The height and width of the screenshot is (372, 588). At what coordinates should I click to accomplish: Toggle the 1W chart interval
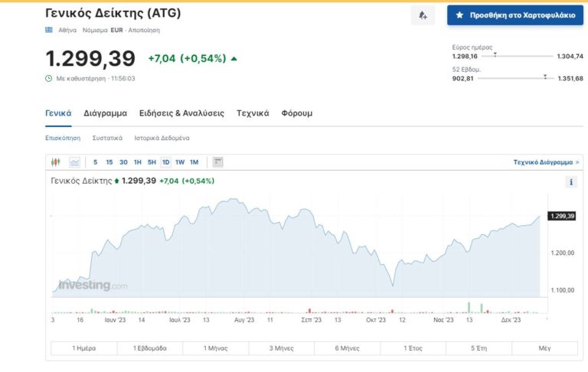(x=180, y=162)
